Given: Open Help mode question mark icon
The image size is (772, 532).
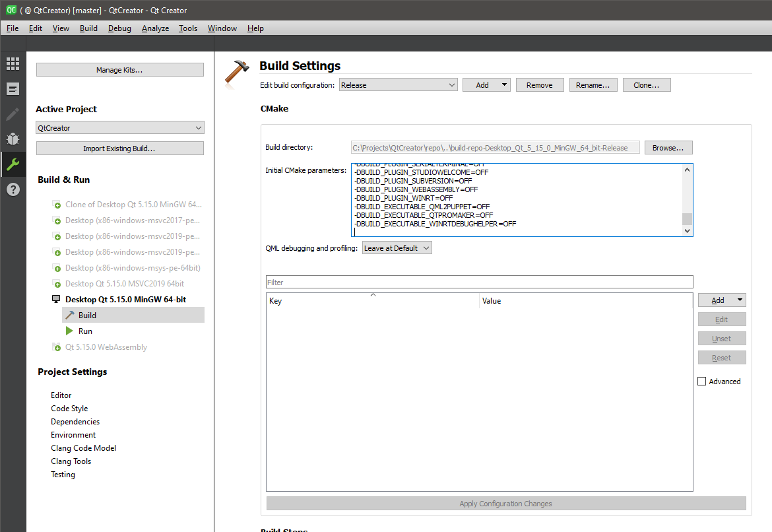Looking at the screenshot, I should (x=13, y=189).
